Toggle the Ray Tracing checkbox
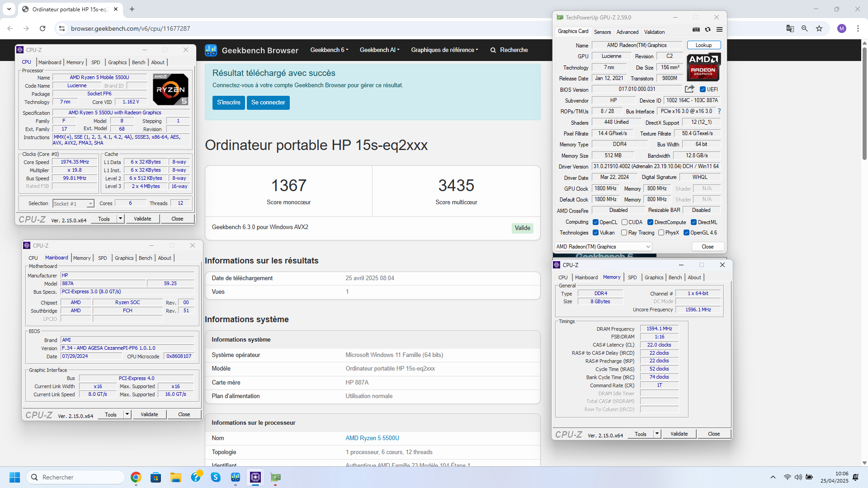This screenshot has width=868, height=488. pyautogui.click(x=624, y=233)
